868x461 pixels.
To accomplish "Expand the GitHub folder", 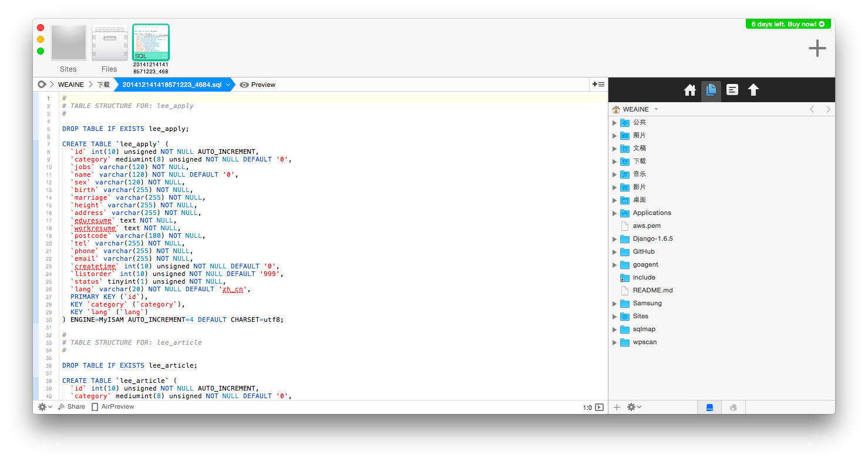I will pos(615,252).
